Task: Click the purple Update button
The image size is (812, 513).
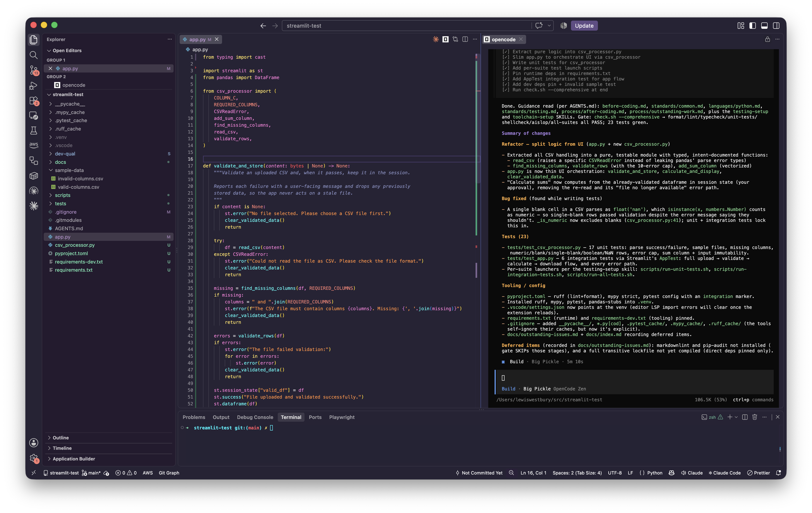Action: (x=584, y=26)
